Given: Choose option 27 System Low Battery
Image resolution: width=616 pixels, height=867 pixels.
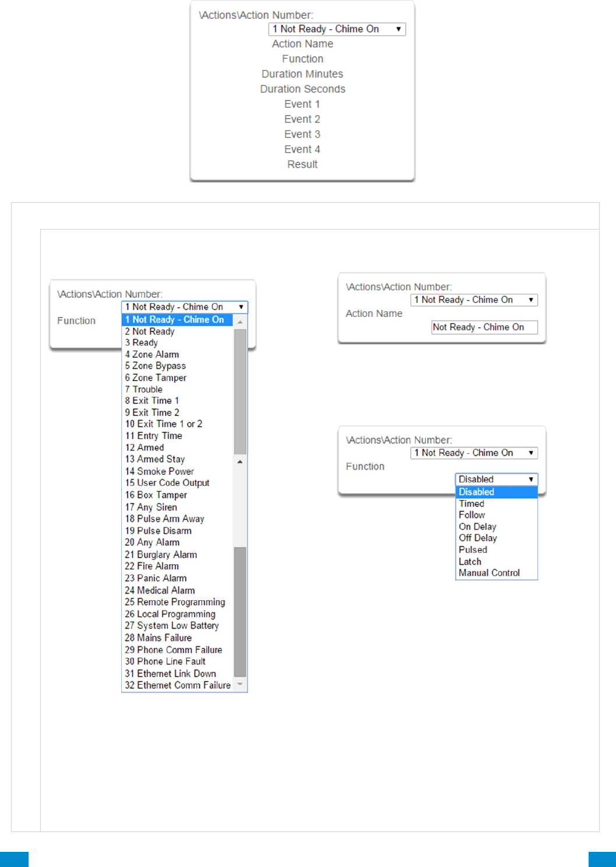Looking at the screenshot, I should [177, 626].
